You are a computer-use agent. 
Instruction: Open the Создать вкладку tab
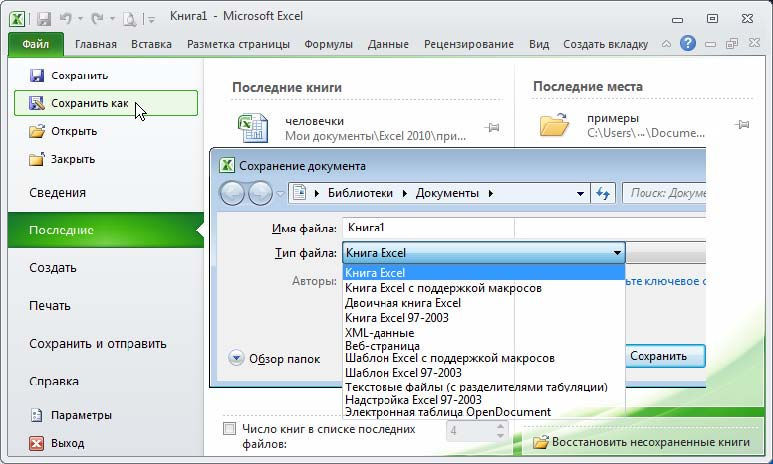pyautogui.click(x=605, y=44)
